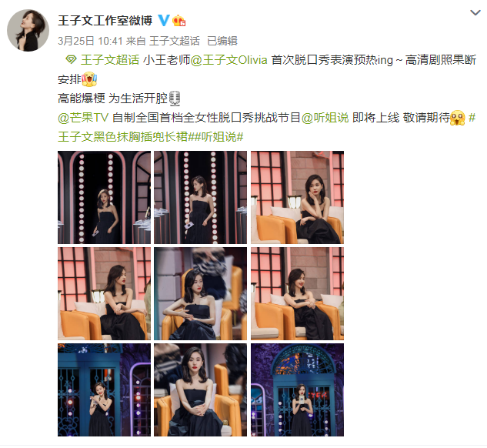The image size is (487, 448).
Task: Open the trailing #听姐说# hashtag
Action: [219, 137]
